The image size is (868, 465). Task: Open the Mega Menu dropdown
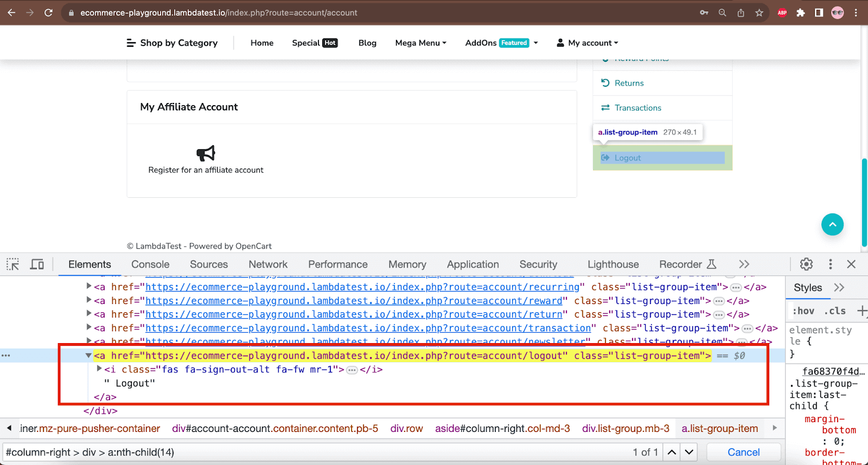click(x=420, y=43)
